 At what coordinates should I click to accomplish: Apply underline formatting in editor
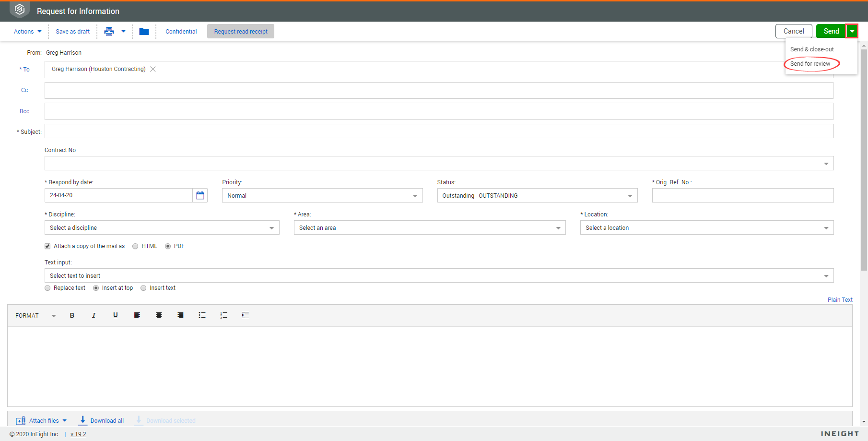click(115, 315)
